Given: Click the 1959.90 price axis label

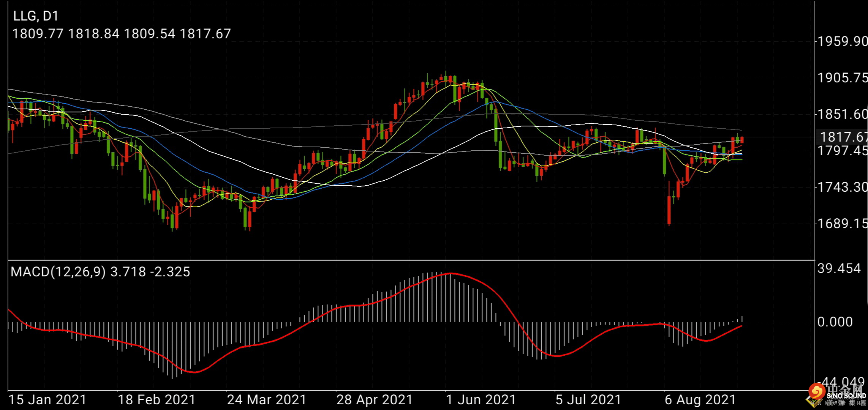Looking at the screenshot, I should point(842,41).
